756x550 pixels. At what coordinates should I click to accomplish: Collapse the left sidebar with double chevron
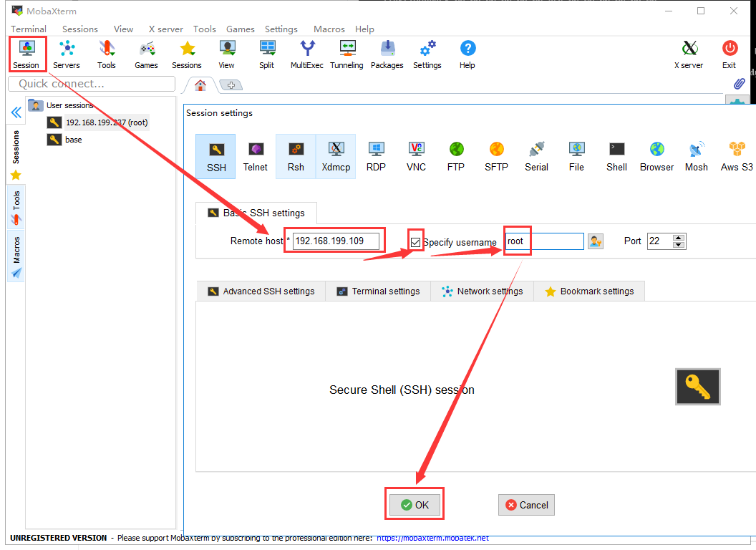click(x=16, y=112)
